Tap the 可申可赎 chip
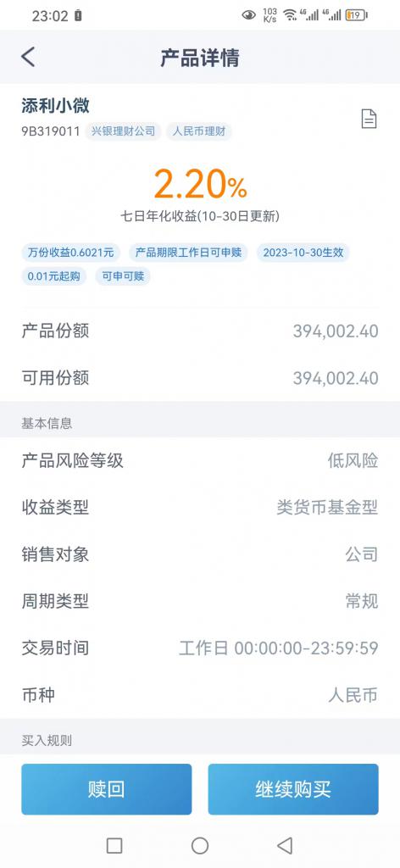This screenshot has width=400, height=868. [123, 275]
